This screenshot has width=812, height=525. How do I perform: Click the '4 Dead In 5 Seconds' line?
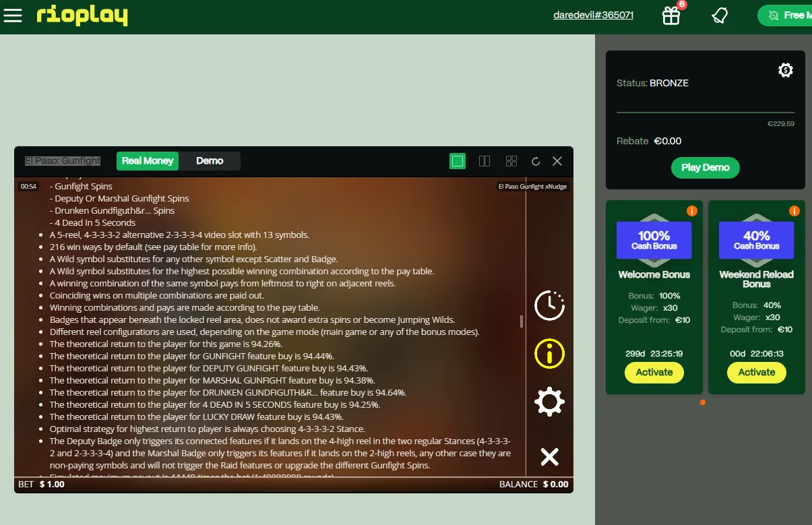(92, 223)
